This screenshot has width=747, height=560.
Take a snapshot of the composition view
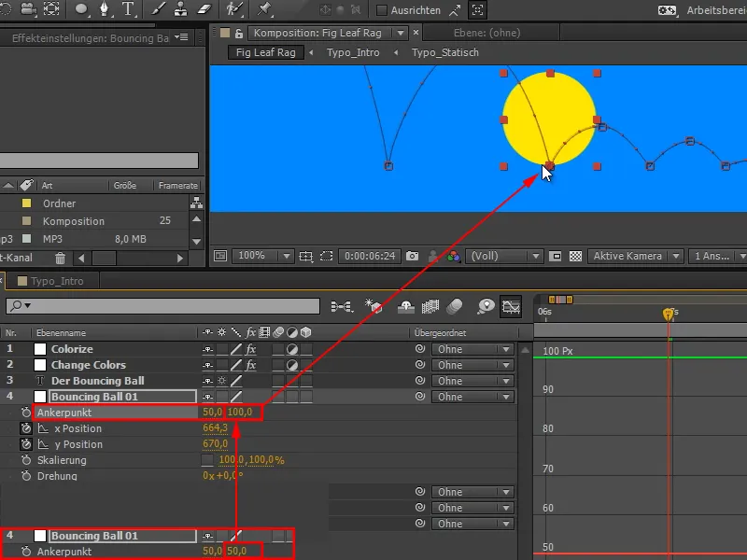(x=412, y=256)
